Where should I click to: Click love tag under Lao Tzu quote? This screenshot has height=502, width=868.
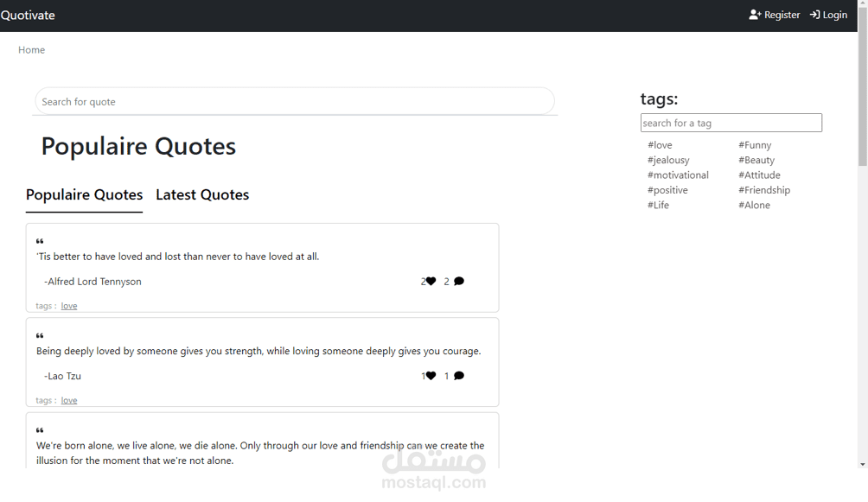pos(69,400)
